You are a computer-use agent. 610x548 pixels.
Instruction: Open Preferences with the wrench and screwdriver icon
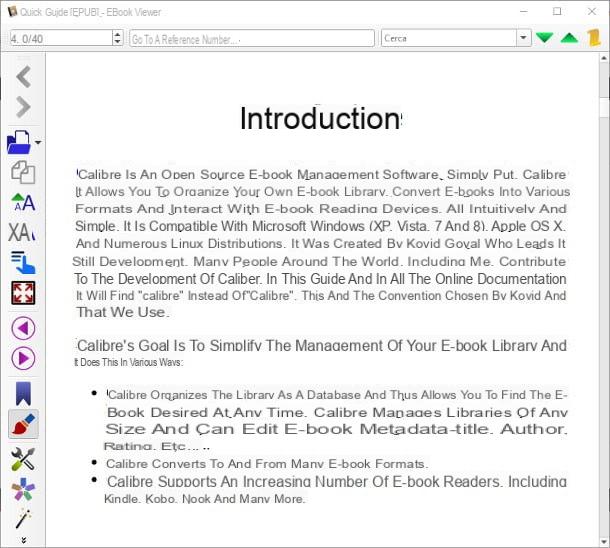coord(23,459)
